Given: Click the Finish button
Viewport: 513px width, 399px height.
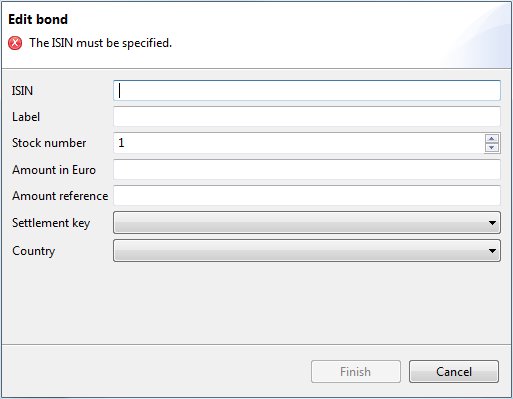Looking at the screenshot, I should point(356,371).
